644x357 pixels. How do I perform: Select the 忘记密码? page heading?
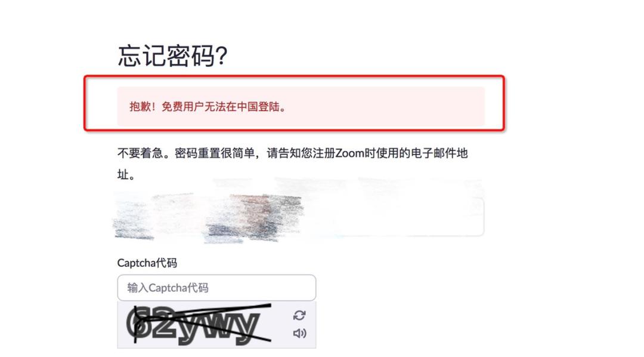[x=172, y=56]
